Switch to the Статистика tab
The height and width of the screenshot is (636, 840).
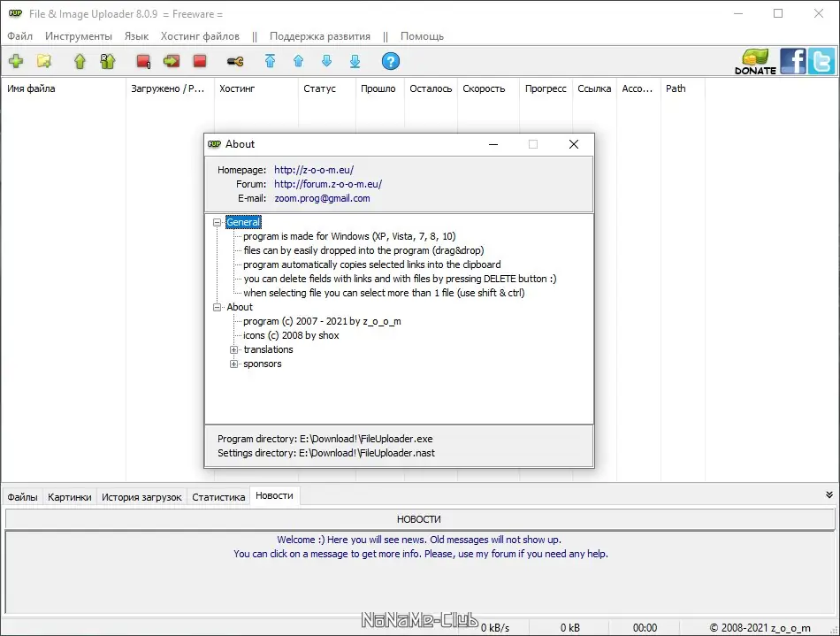click(x=218, y=496)
